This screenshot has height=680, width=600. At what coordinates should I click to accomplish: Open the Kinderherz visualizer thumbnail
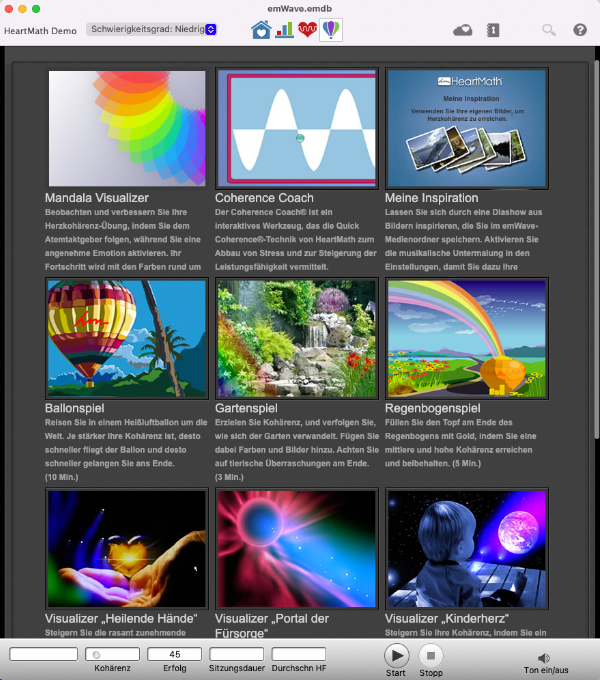467,549
